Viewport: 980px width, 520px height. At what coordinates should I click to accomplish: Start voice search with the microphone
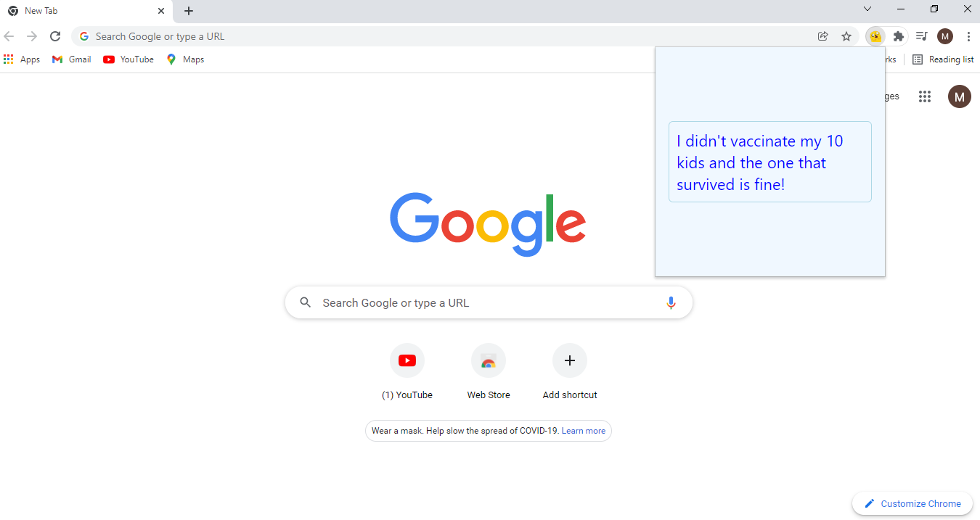coord(671,302)
